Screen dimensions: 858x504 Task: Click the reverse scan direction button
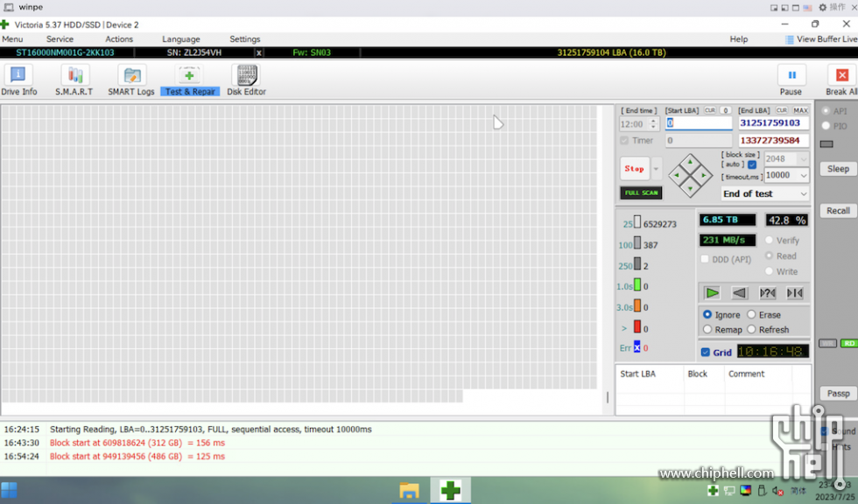pyautogui.click(x=739, y=293)
